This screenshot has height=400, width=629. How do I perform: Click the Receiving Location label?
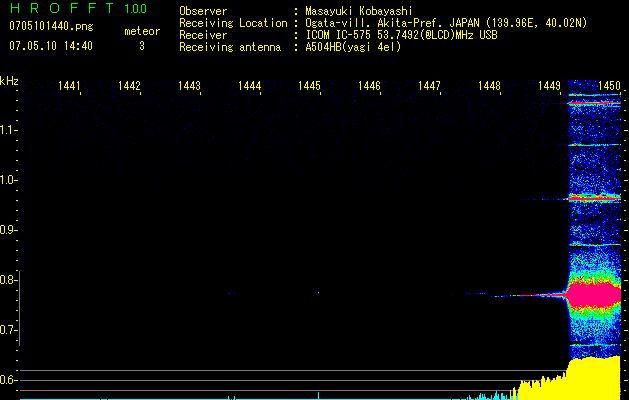pyautogui.click(x=233, y=23)
